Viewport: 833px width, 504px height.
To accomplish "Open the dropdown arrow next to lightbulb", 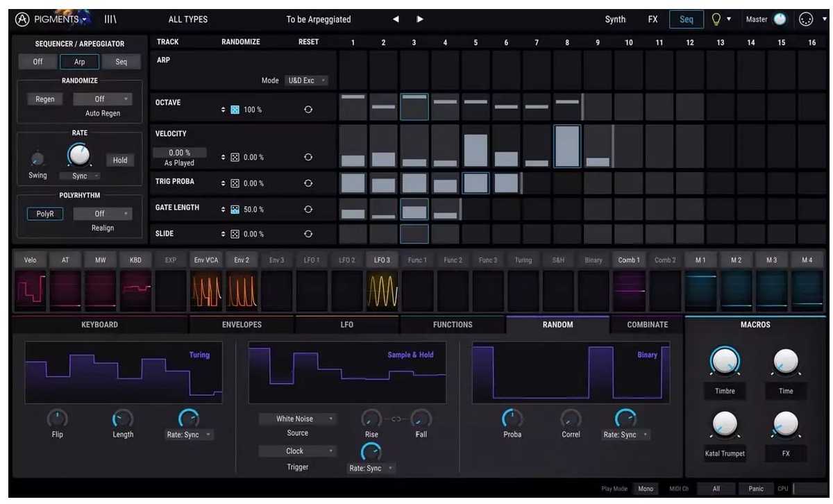I will pos(729,19).
